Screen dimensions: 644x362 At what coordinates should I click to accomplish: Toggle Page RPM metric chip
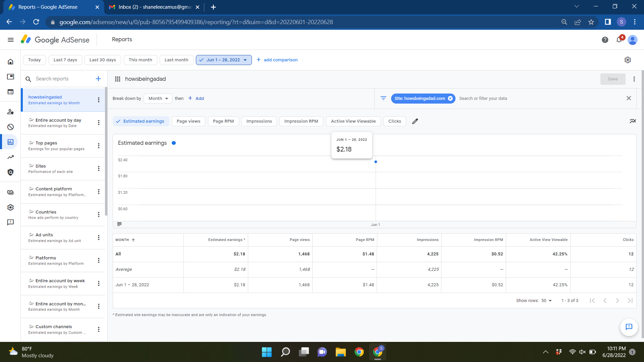223,121
